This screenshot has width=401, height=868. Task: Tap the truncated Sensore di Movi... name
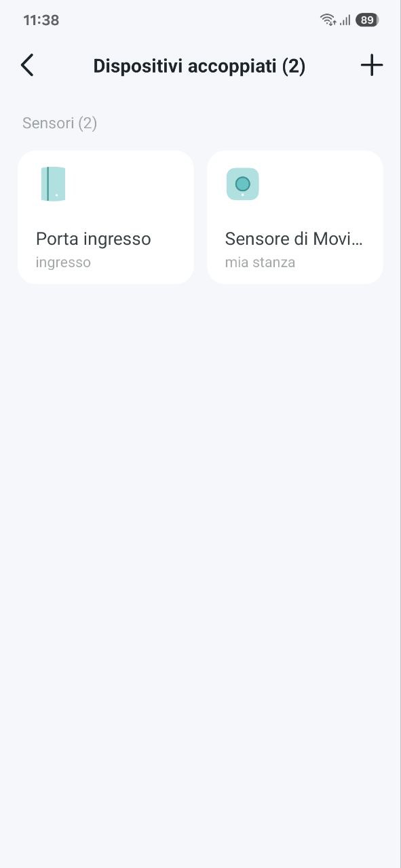[294, 238]
